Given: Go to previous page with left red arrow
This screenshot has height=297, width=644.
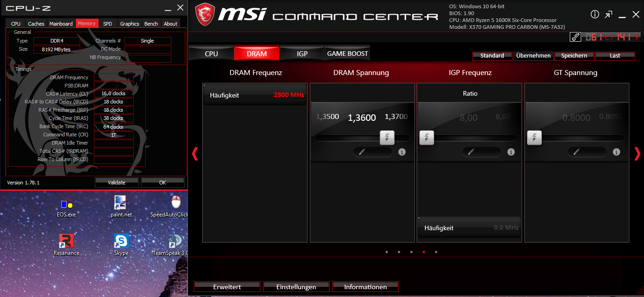Looking at the screenshot, I should tap(195, 154).
